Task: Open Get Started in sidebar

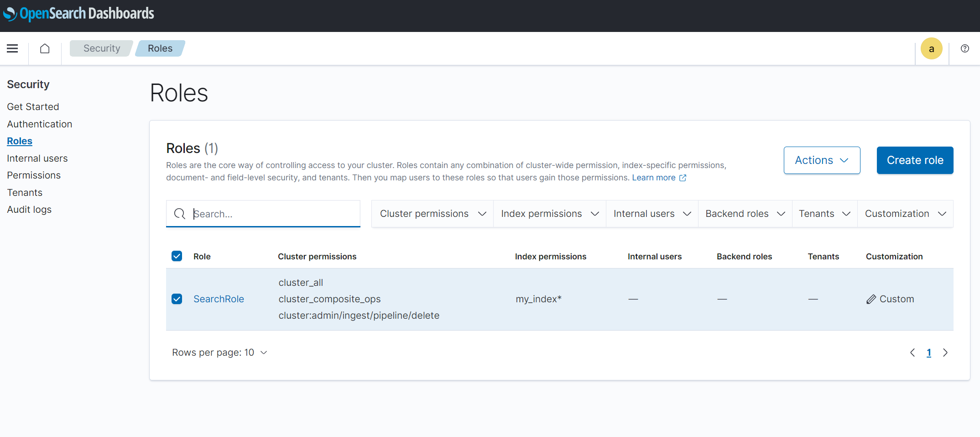Action: click(33, 107)
